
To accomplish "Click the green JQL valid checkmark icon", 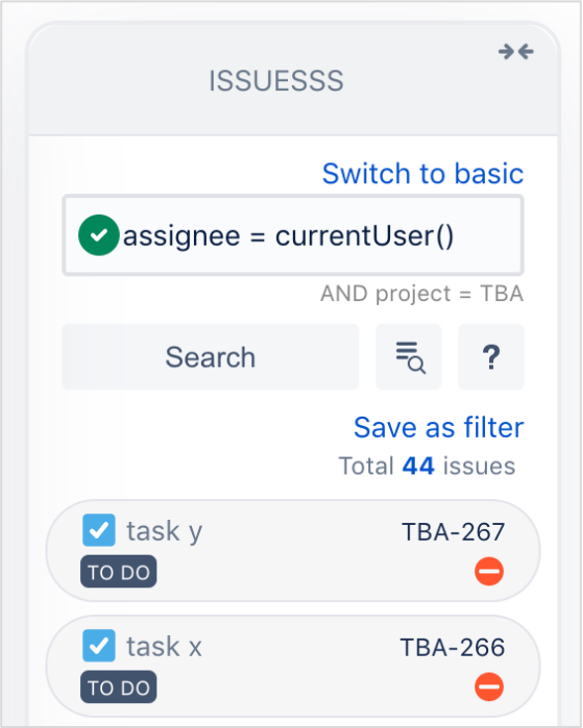I will [99, 235].
